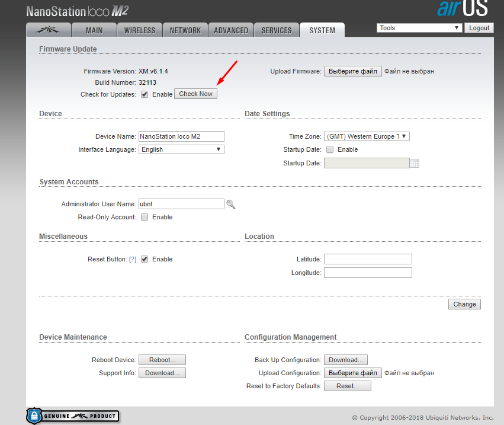Click the firmware version text XM.v6.1.4
The width and height of the screenshot is (504, 425).
153,71
